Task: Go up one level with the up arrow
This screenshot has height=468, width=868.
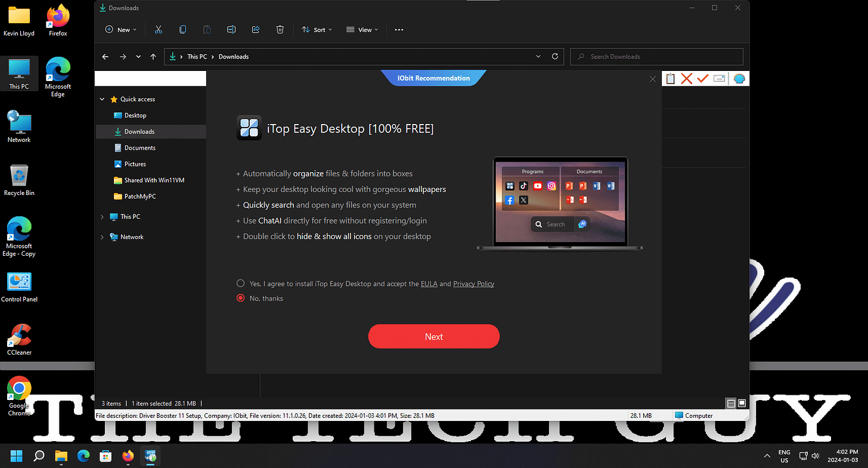Action: pos(153,57)
